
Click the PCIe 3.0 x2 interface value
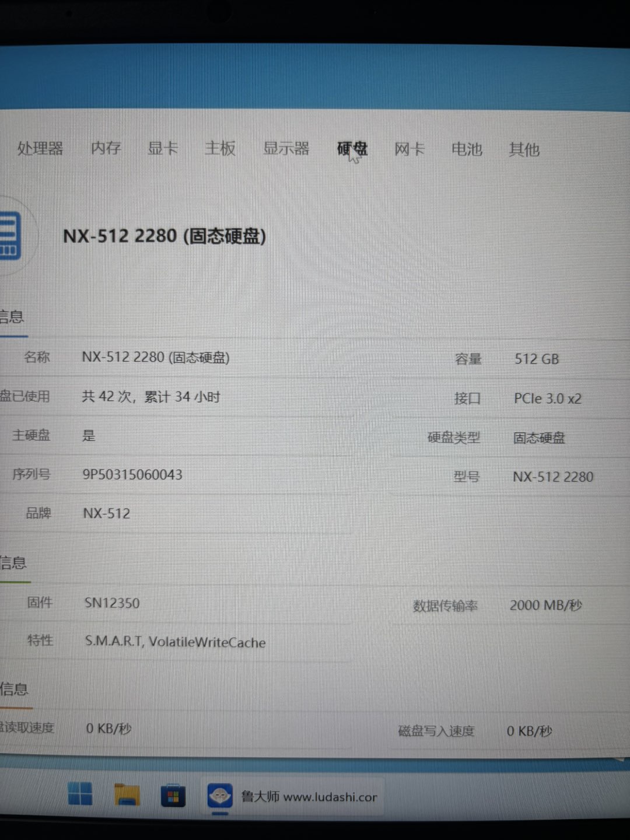click(x=547, y=399)
